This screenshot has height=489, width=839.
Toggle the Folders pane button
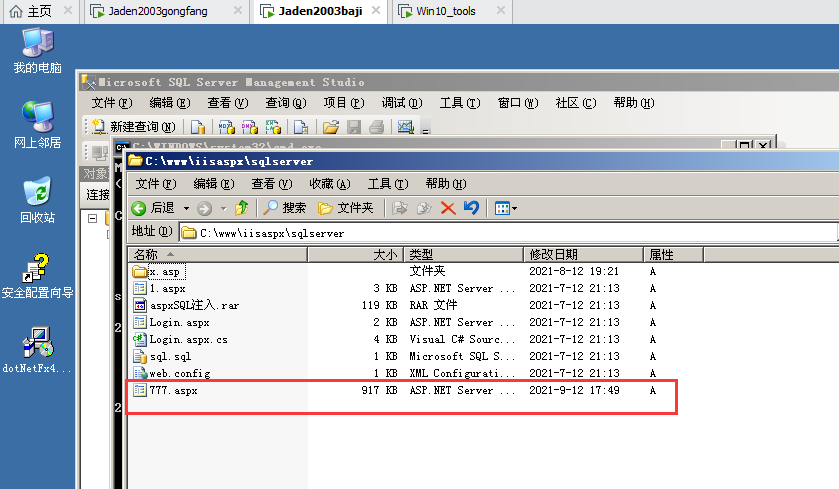[x=345, y=208]
